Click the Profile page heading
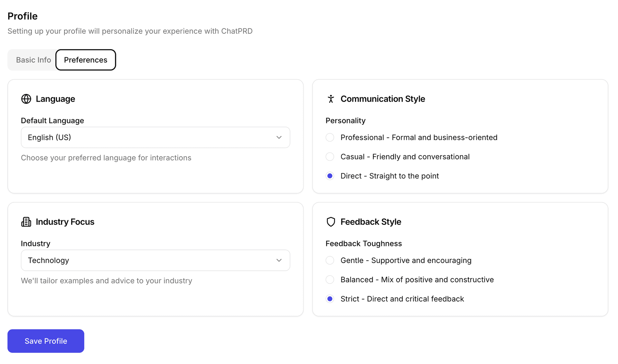The image size is (618, 364). [22, 16]
